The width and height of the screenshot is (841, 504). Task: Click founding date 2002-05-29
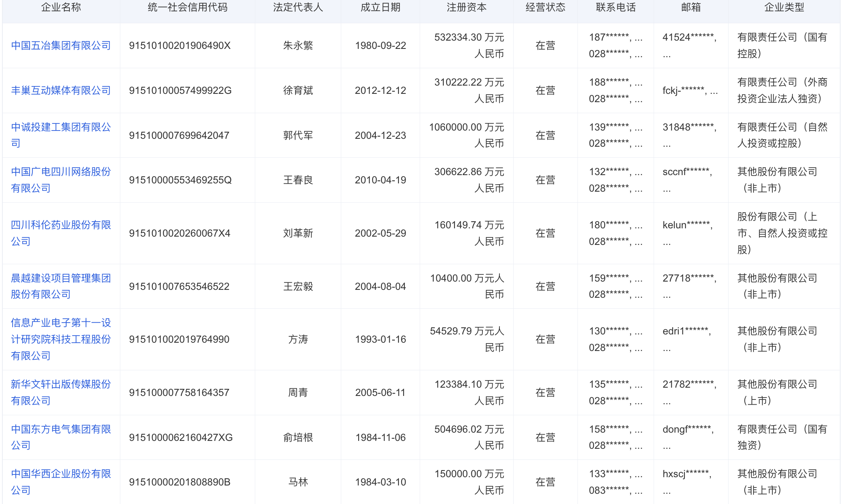click(380, 233)
